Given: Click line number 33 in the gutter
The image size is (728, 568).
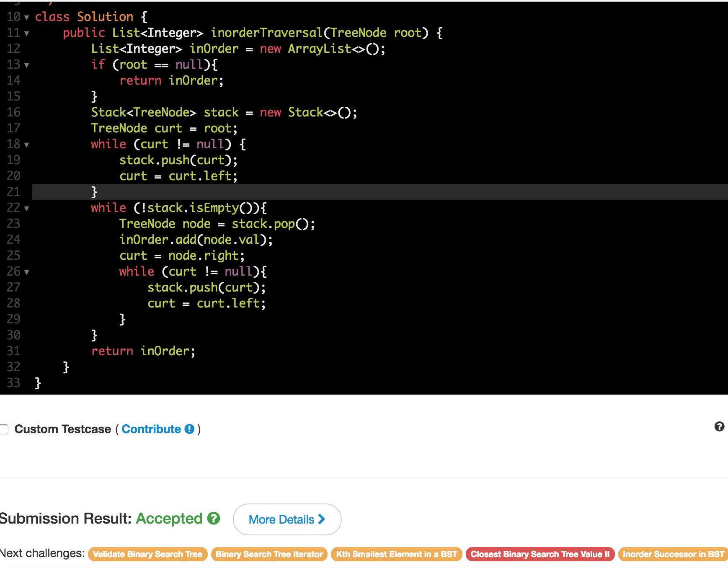Looking at the screenshot, I should click(x=13, y=383).
